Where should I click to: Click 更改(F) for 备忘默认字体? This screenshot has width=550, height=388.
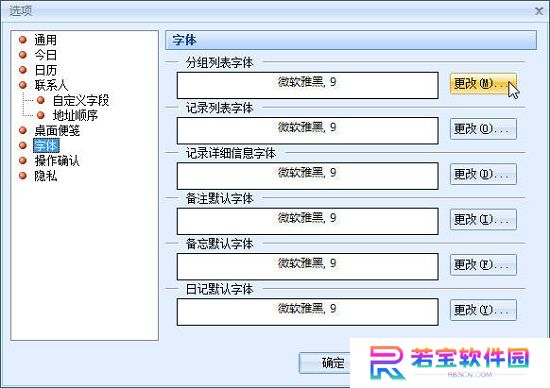click(483, 265)
